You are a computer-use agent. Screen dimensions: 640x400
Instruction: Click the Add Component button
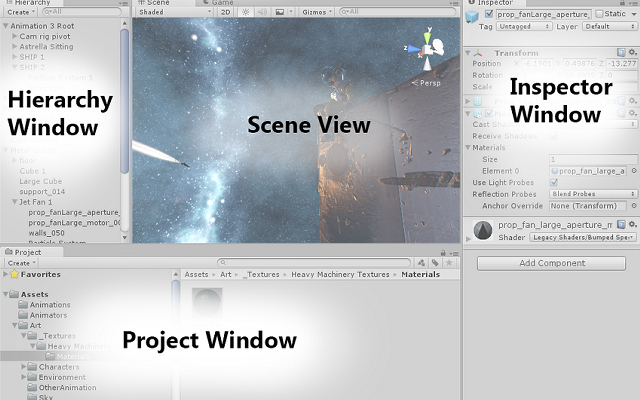[x=551, y=263]
